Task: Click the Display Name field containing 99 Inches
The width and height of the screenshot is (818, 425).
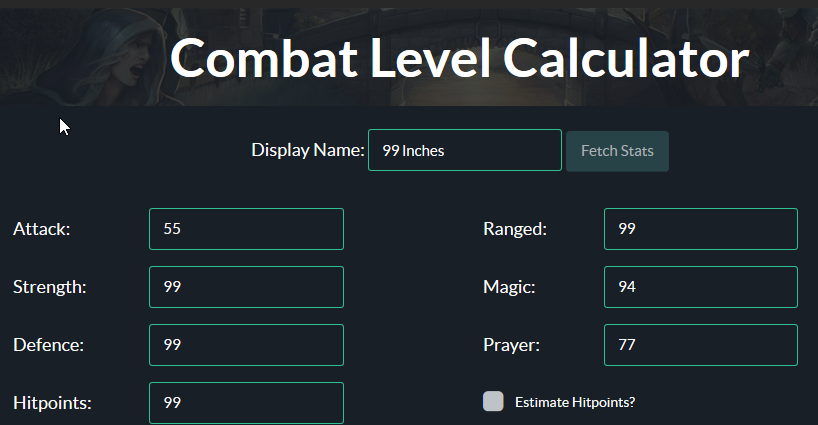Action: pyautogui.click(x=465, y=150)
